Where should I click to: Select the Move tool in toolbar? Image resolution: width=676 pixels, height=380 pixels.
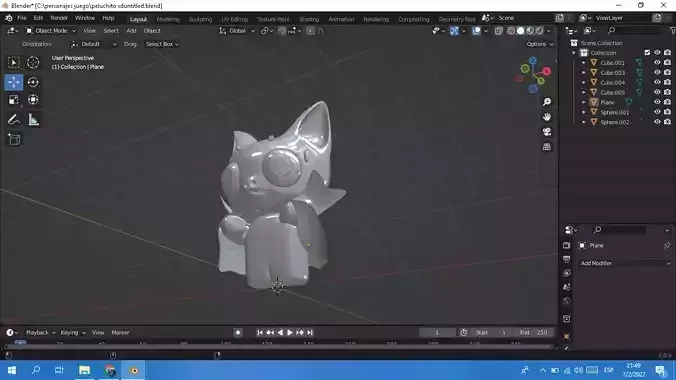click(14, 82)
